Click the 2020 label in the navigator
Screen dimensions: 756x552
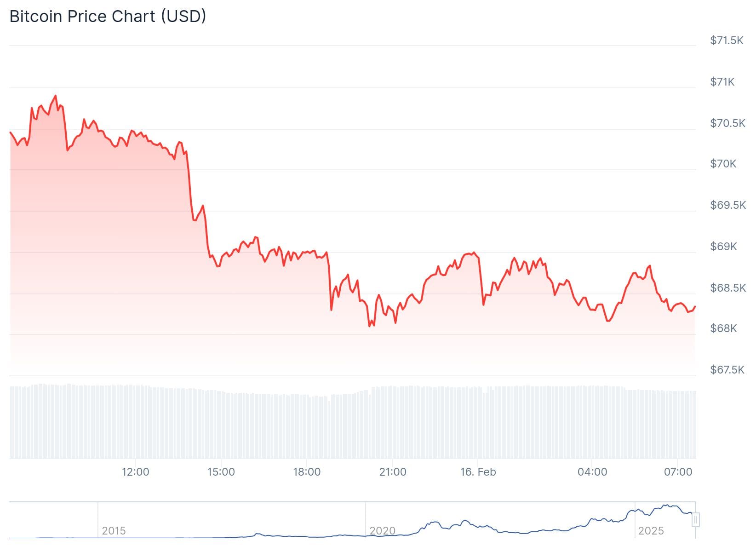tap(383, 531)
